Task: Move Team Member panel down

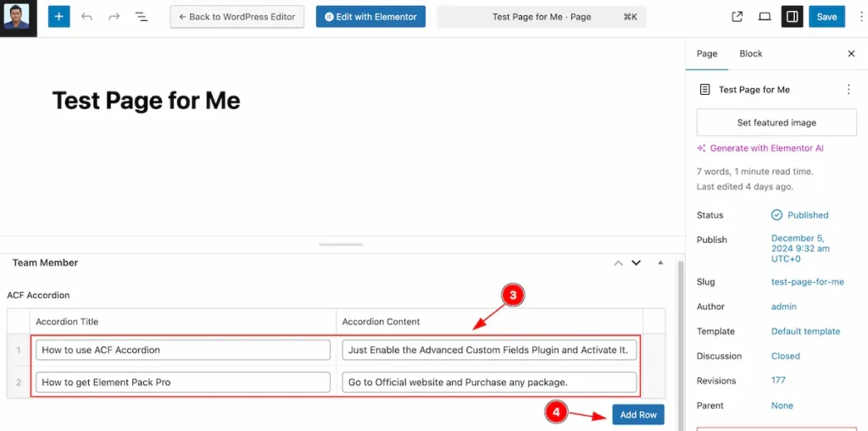Action: click(636, 262)
